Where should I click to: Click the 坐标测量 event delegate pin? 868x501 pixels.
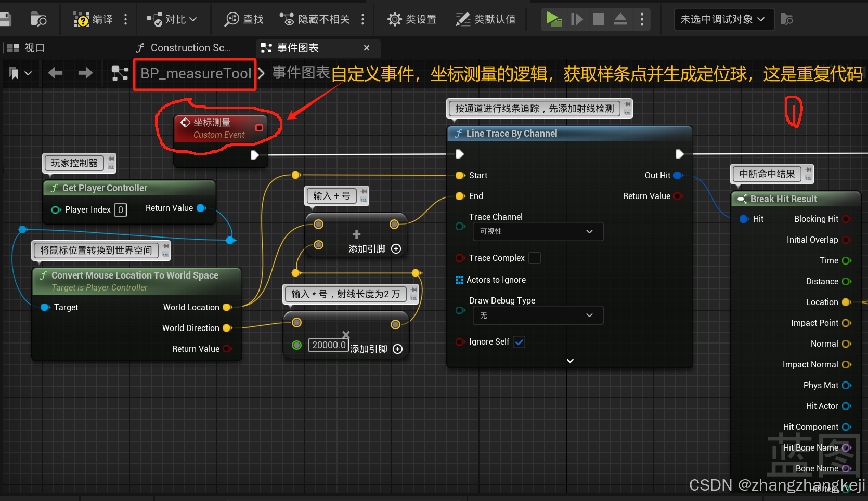pos(259,128)
